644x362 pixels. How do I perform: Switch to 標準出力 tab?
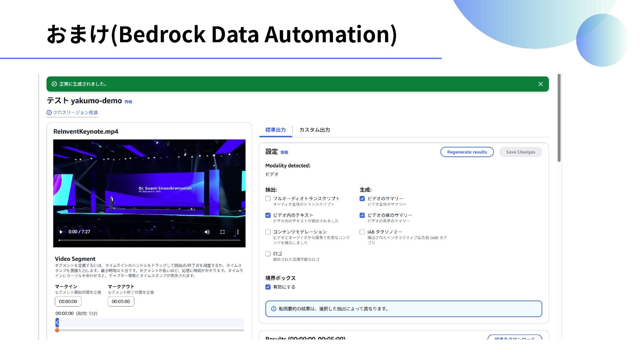(x=276, y=130)
